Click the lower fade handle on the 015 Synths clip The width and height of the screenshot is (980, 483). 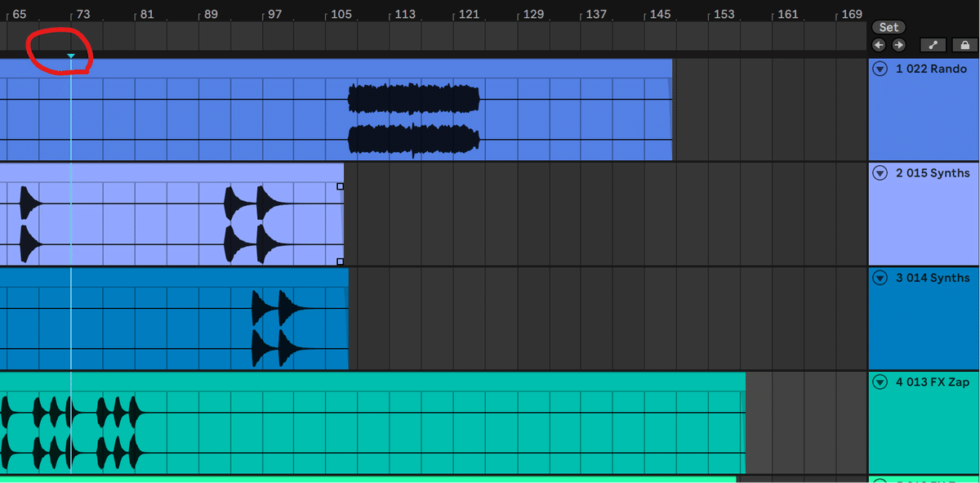(x=341, y=262)
